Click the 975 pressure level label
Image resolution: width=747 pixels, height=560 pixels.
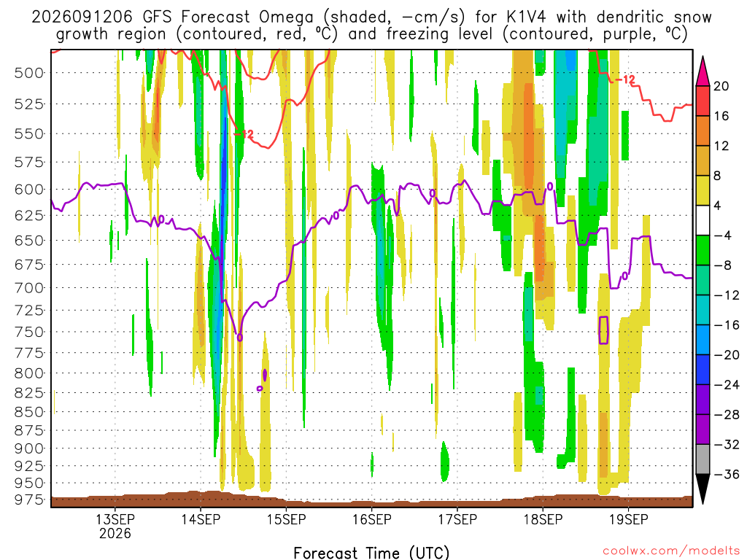[x=28, y=499]
